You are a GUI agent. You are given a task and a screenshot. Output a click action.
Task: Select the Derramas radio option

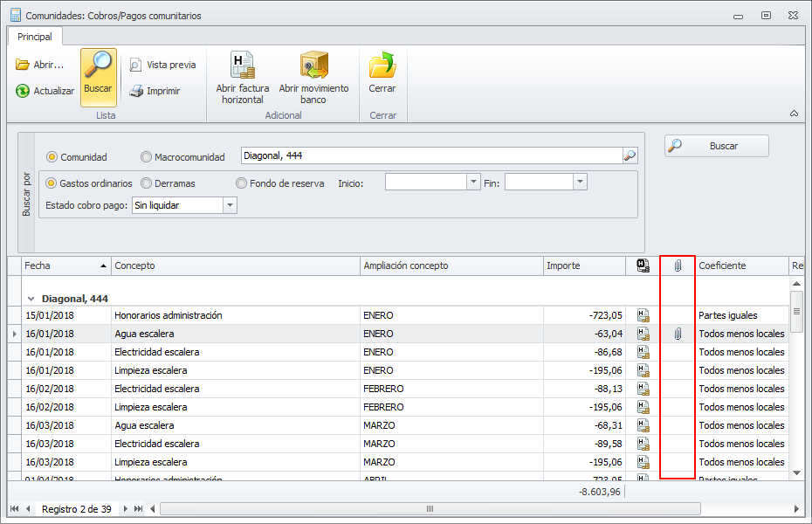click(x=147, y=183)
